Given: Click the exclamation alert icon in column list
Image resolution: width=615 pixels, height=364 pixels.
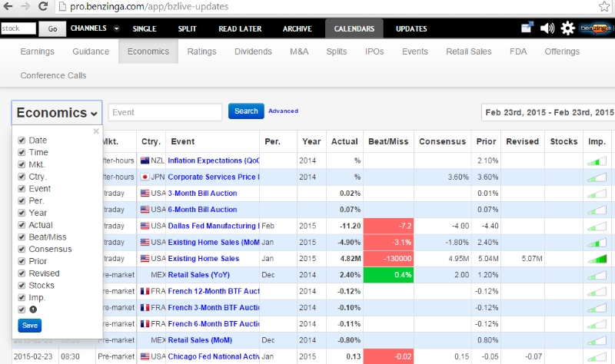Looking at the screenshot, I should [x=33, y=309].
